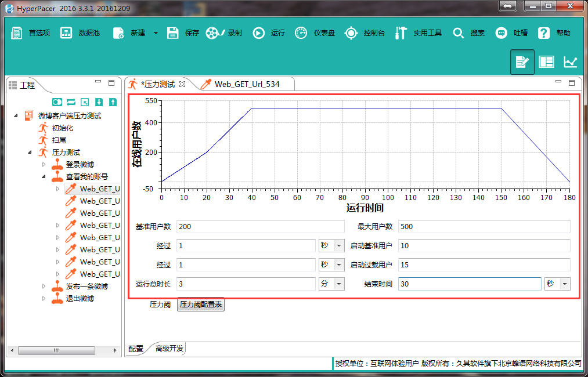Close the *压力测试 tab
Screen dimensions: 588x377
coord(182,84)
